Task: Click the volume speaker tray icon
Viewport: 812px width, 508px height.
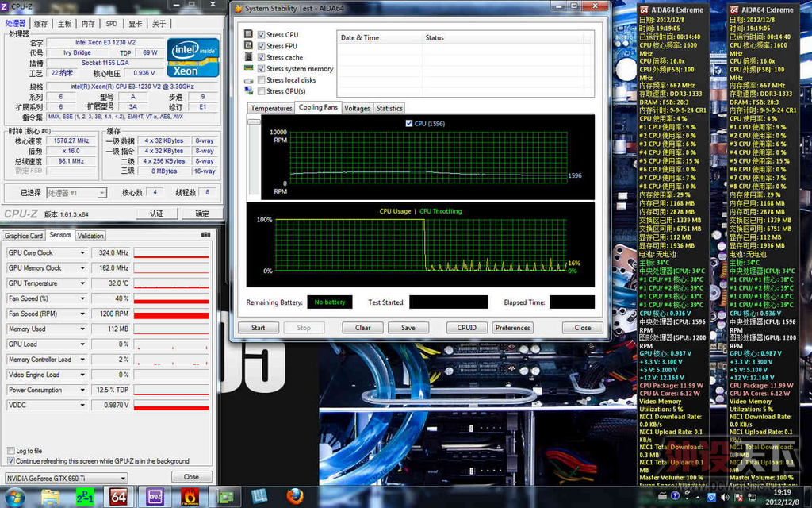Action: click(x=725, y=497)
